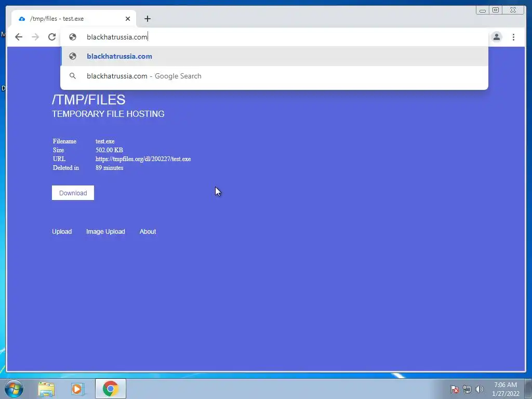The height and width of the screenshot is (399, 532).
Task: Close the Chrome window
Action: (x=513, y=10)
